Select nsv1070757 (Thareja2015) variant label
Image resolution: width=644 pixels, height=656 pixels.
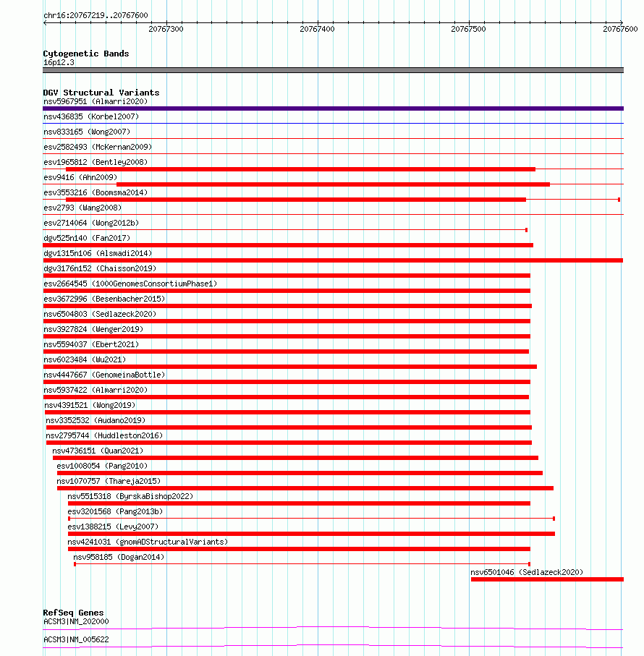tap(109, 481)
